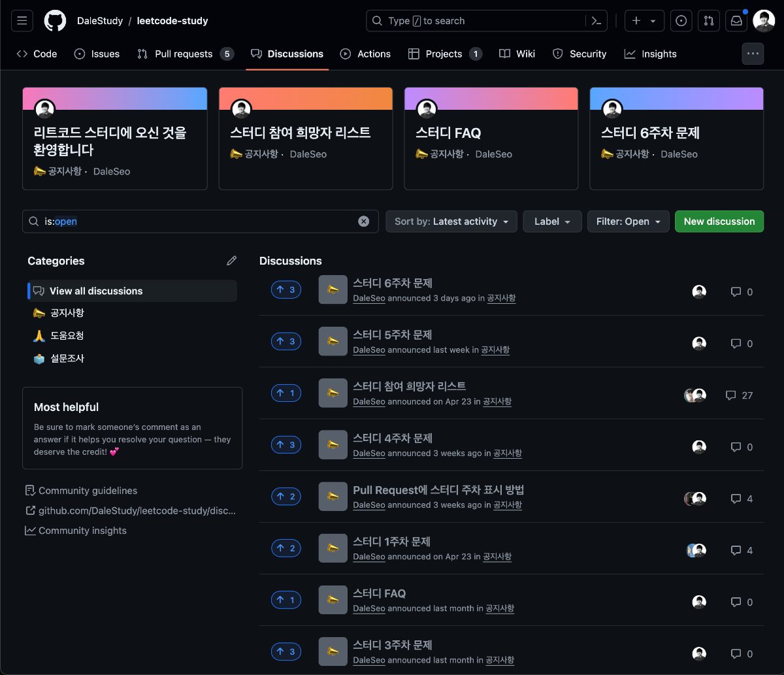Focus the Type / to search field
784x675 pixels.
[x=487, y=21]
